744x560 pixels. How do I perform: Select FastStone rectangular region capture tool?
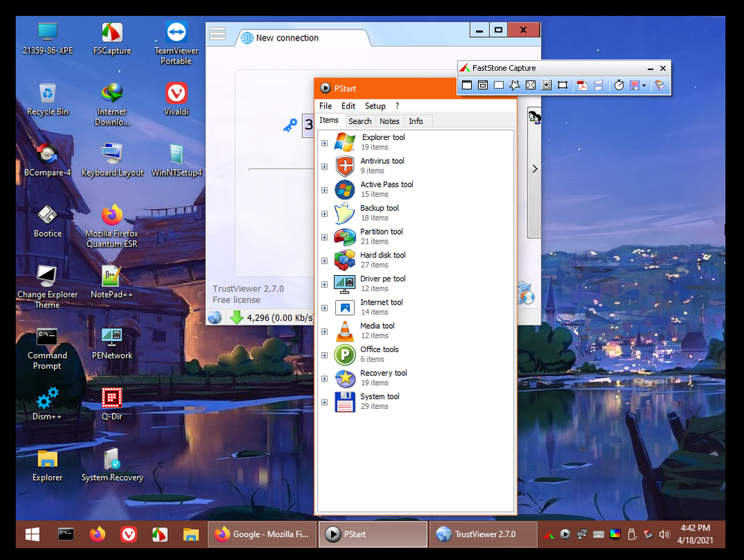pos(499,85)
